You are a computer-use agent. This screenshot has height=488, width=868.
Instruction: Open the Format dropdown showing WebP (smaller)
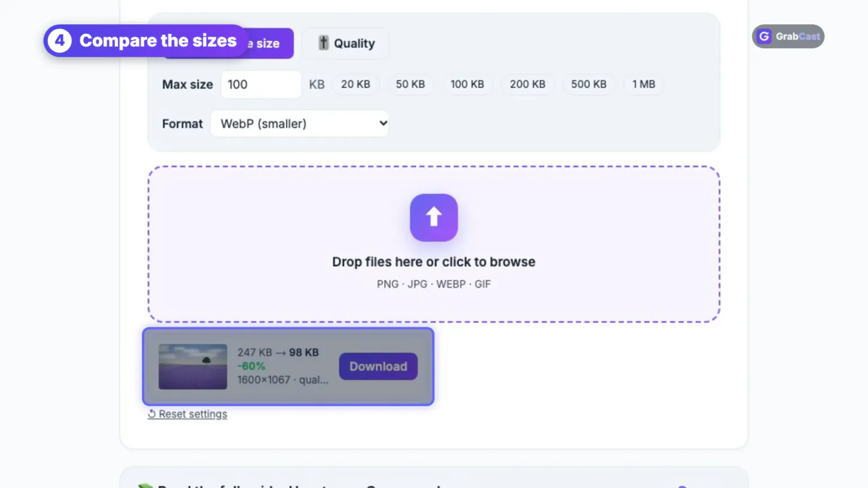300,123
